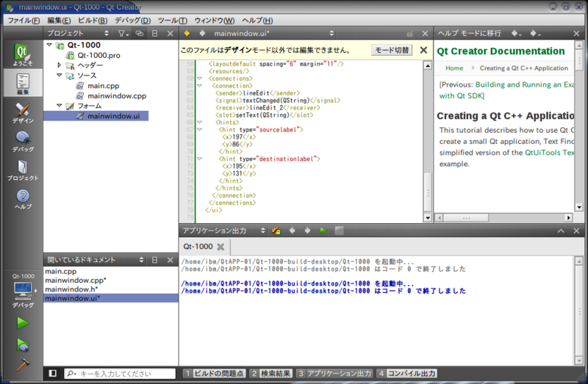Expand the ヘッダー folder

coord(60,65)
